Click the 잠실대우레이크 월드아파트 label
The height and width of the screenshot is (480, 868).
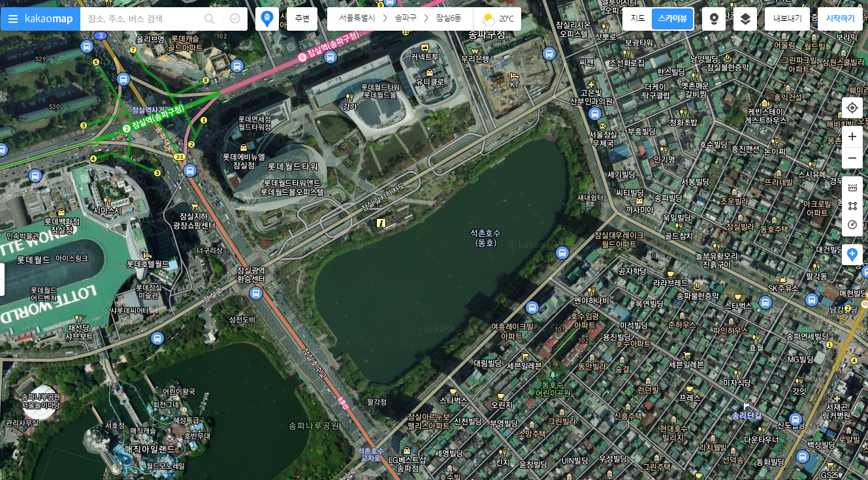pos(619,240)
